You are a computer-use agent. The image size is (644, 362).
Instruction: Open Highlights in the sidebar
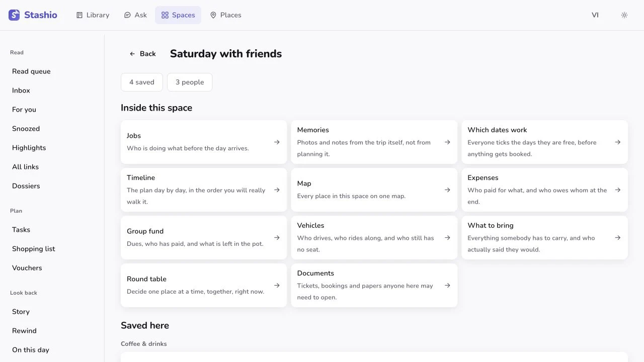(52, 148)
